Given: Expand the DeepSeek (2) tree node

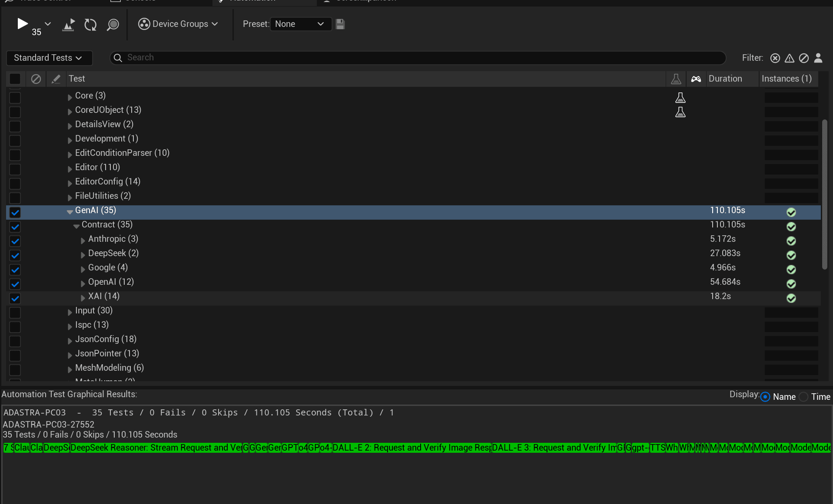Looking at the screenshot, I should pyautogui.click(x=83, y=255).
